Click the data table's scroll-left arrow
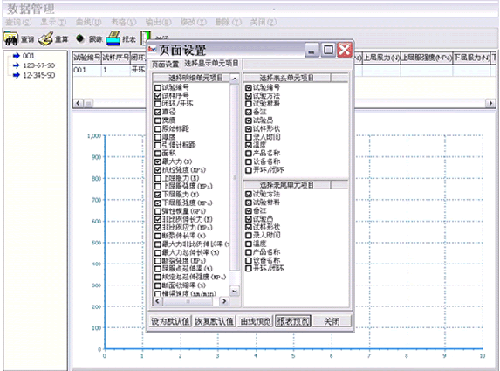 pos(78,103)
